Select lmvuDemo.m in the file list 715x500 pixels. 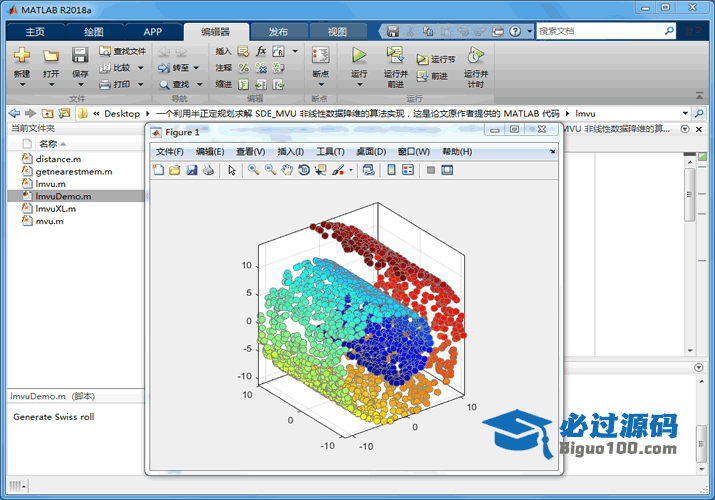pos(76,196)
